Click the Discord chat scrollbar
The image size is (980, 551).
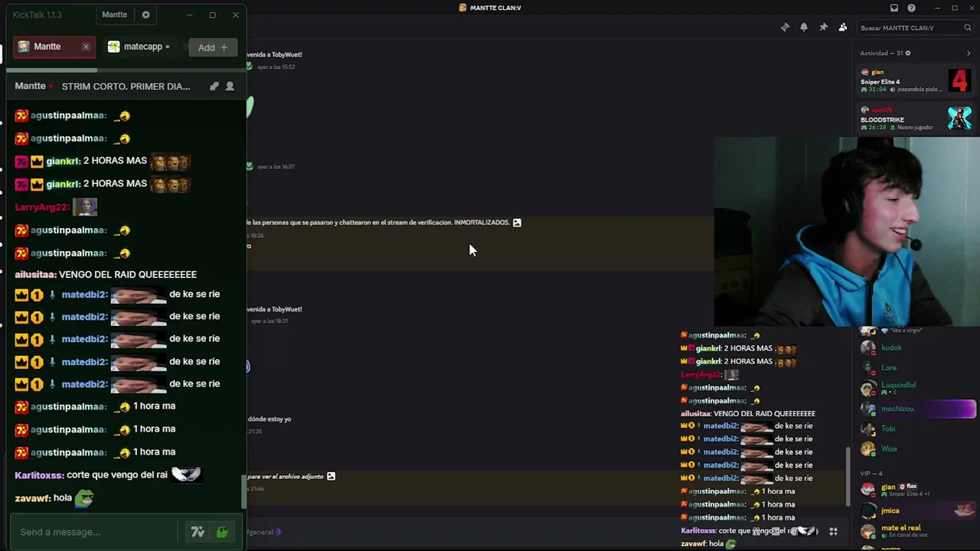847,476
